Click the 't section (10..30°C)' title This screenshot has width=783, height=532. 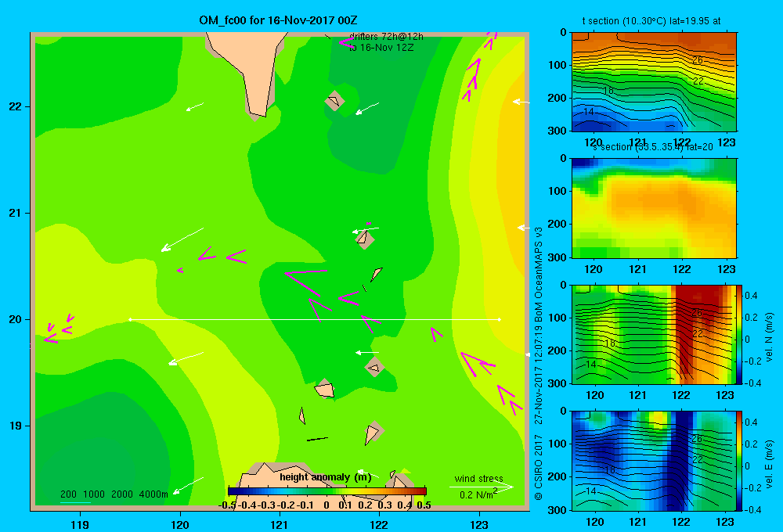(x=651, y=21)
